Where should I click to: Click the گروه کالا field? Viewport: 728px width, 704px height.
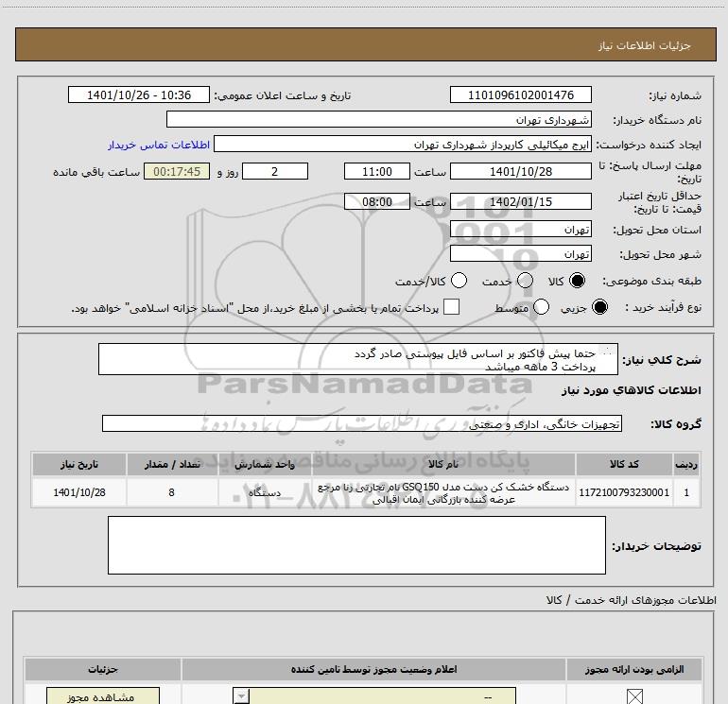pos(362,423)
